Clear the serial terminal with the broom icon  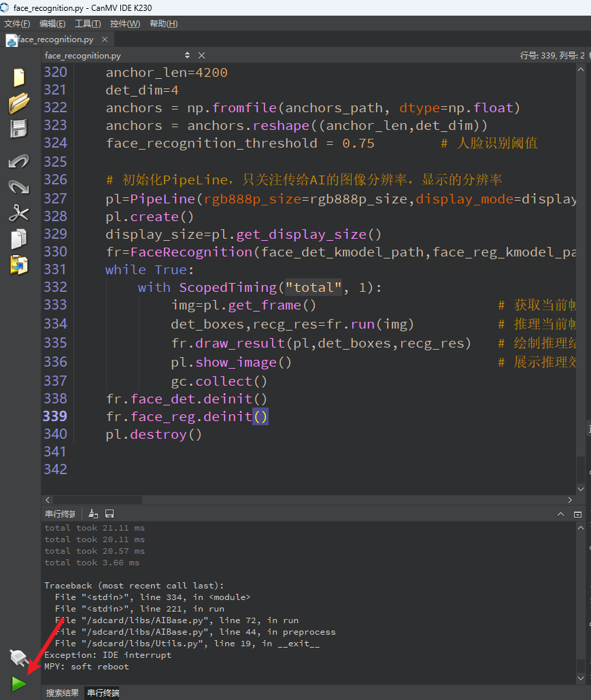pyautogui.click(x=93, y=514)
